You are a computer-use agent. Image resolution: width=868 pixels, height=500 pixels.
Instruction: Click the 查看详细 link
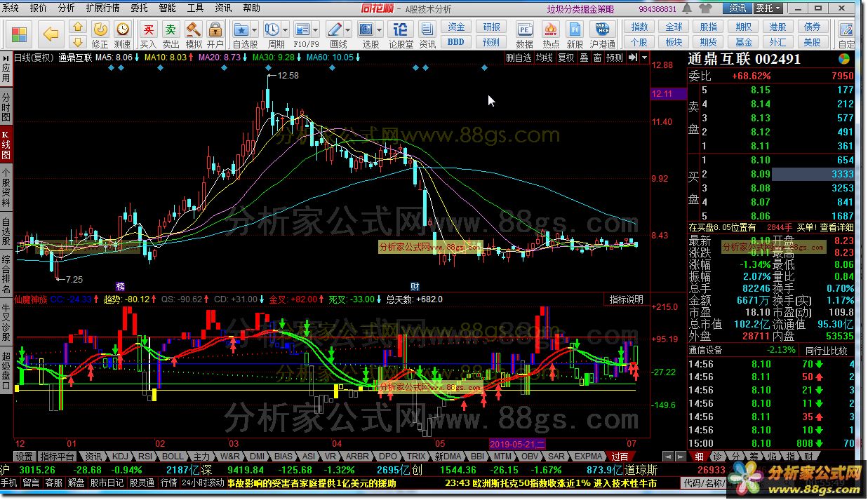click(837, 227)
